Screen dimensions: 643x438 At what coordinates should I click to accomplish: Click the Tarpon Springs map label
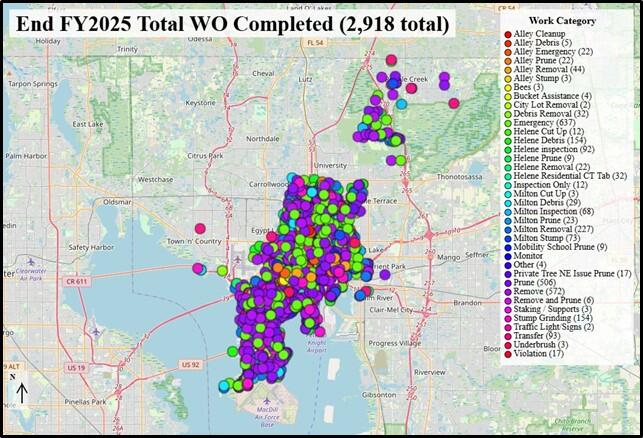[33, 84]
